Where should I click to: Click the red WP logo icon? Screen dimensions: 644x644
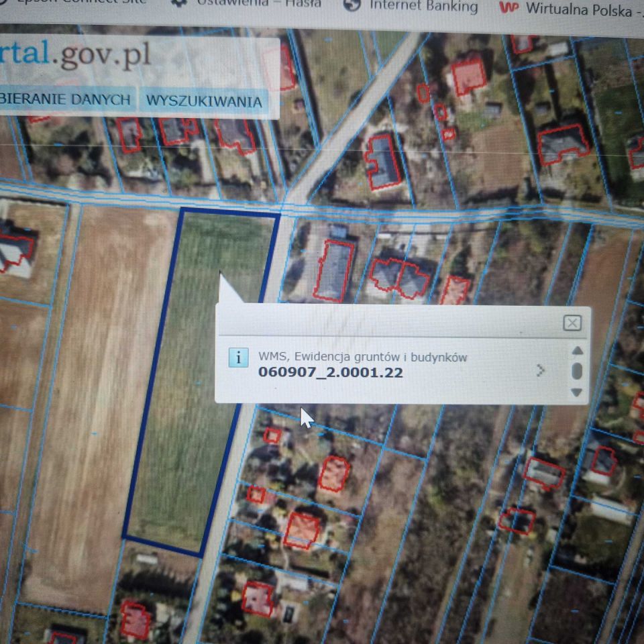(x=509, y=7)
